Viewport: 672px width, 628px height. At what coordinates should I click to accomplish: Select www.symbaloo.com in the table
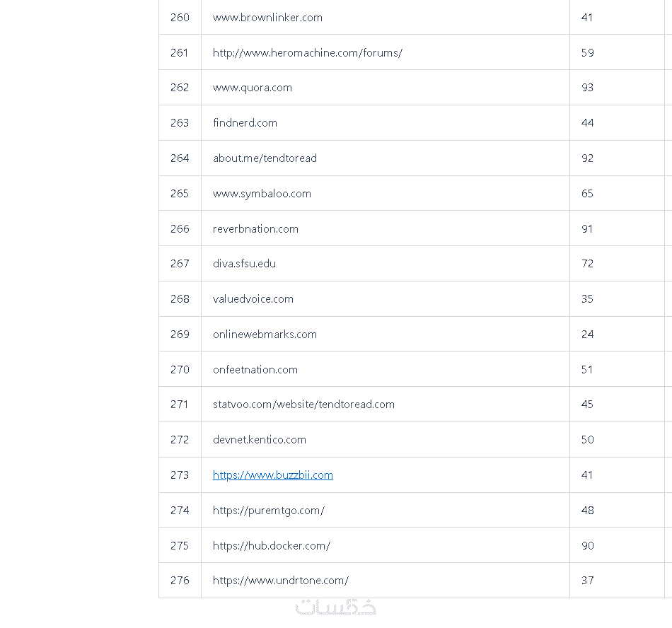[x=262, y=194]
